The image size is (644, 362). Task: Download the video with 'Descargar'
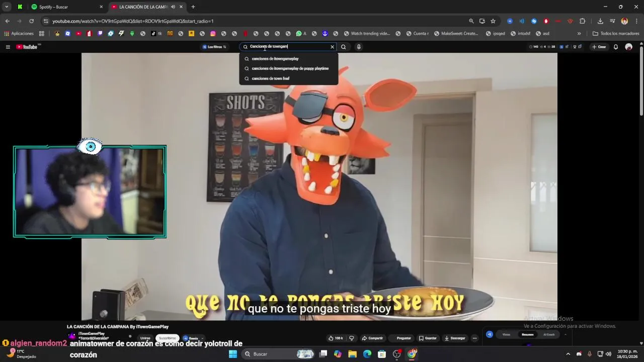tap(455, 338)
